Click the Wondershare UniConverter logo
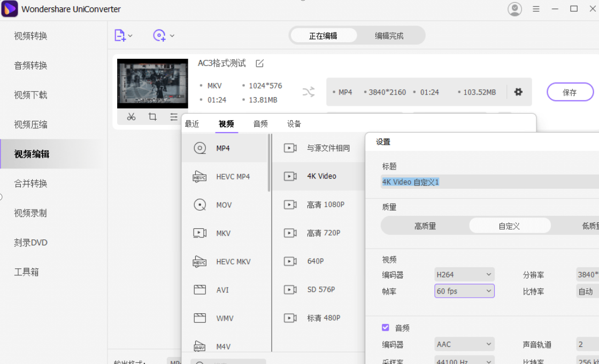 (10, 9)
